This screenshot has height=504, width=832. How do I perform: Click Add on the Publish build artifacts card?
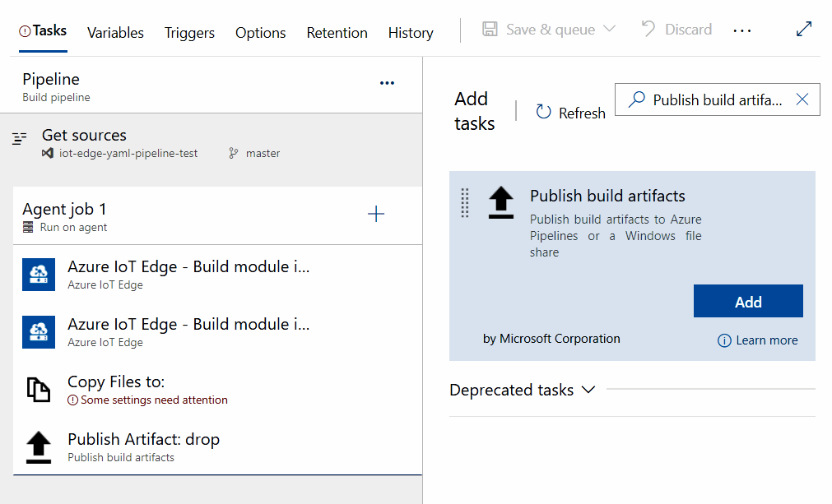click(747, 300)
